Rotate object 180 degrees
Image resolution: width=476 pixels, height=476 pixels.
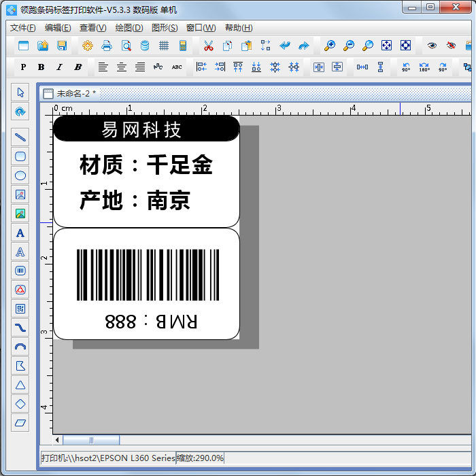coord(424,67)
